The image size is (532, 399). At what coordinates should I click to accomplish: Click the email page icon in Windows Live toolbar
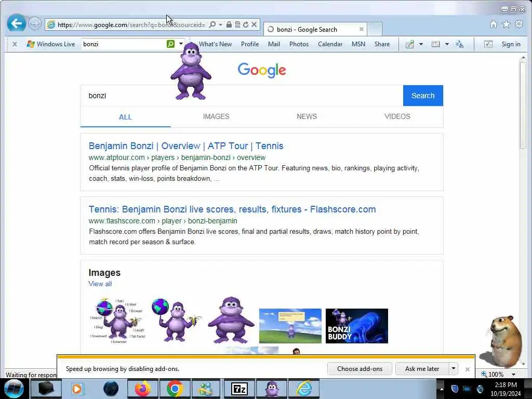(x=436, y=44)
